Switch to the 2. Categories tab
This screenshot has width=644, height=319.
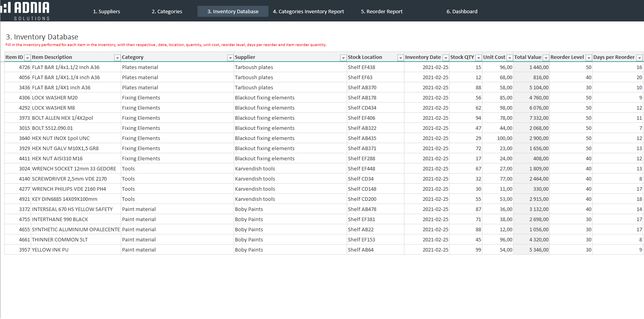coord(167,11)
